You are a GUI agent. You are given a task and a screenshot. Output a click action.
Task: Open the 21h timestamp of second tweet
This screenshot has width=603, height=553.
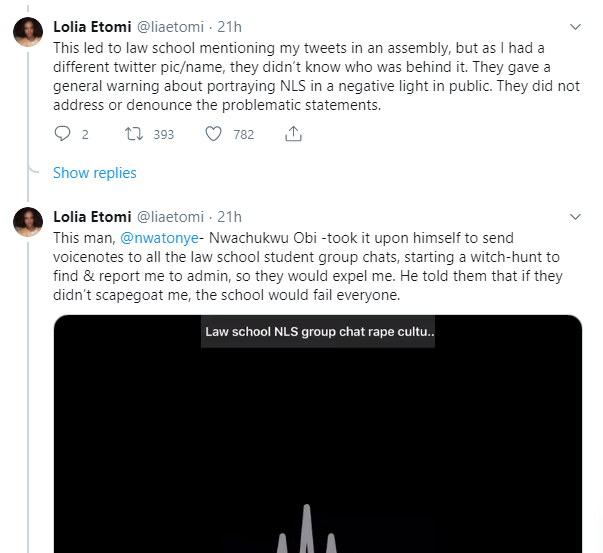[230, 217]
